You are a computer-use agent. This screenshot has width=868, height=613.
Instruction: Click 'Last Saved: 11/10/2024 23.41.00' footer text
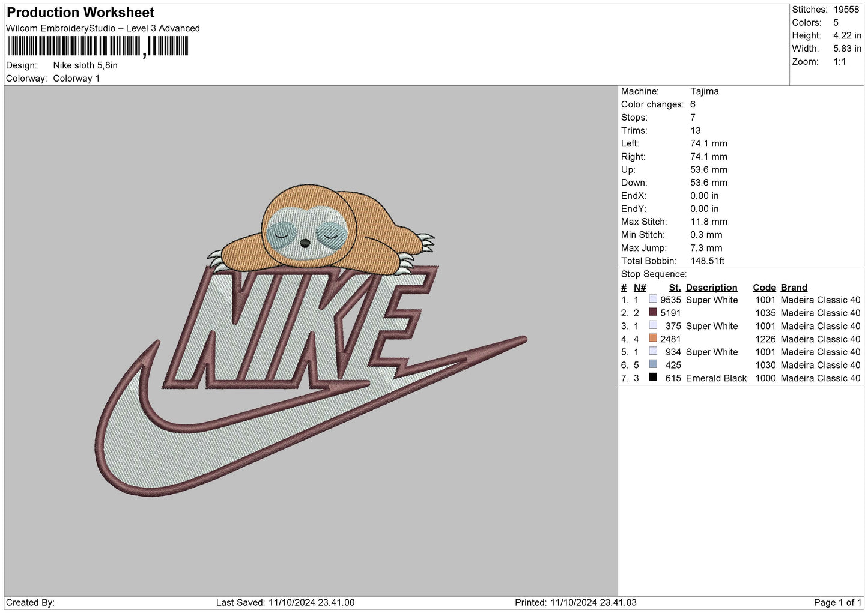click(x=285, y=602)
